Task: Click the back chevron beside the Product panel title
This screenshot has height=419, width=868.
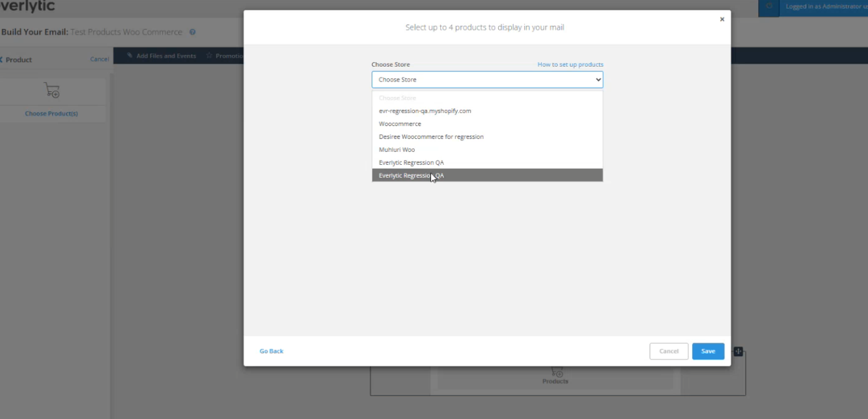Action: click(x=2, y=59)
